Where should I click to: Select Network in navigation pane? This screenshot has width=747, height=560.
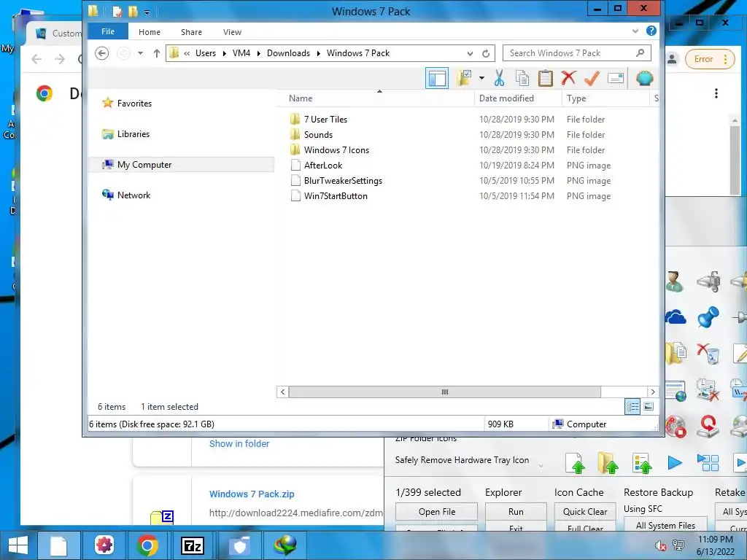133,195
